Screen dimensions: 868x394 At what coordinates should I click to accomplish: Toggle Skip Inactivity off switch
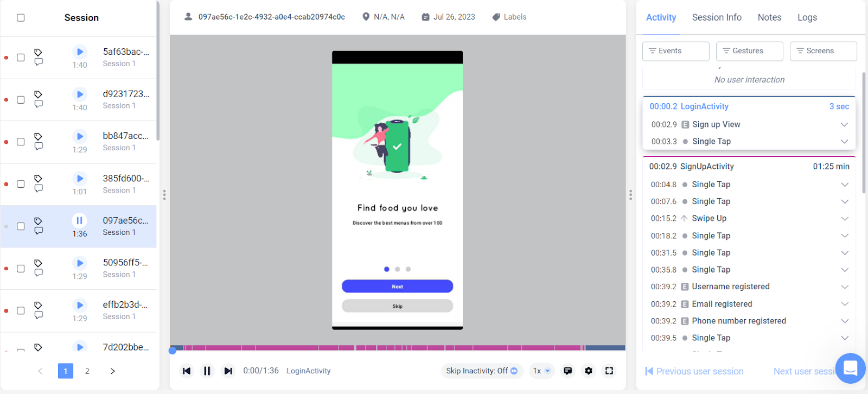pyautogui.click(x=514, y=371)
